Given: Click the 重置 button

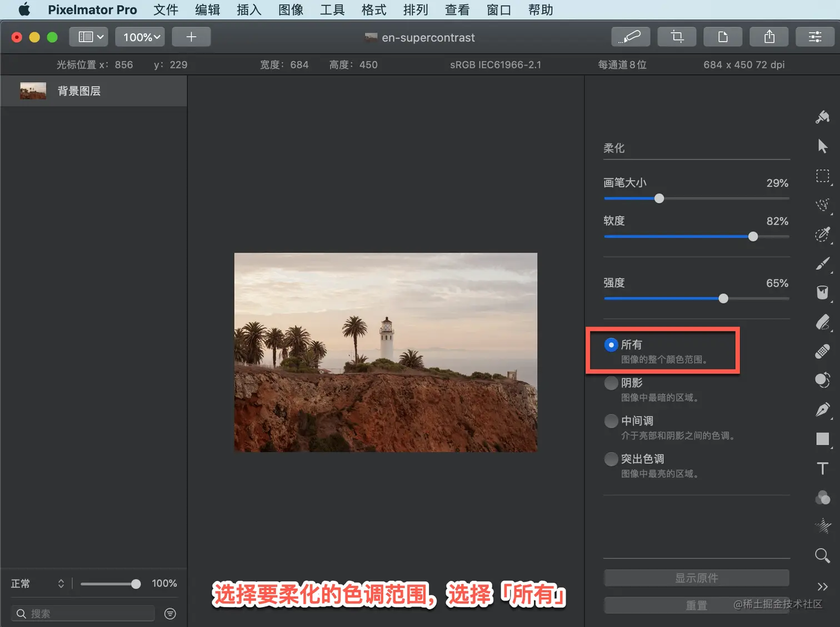Looking at the screenshot, I should tap(697, 605).
